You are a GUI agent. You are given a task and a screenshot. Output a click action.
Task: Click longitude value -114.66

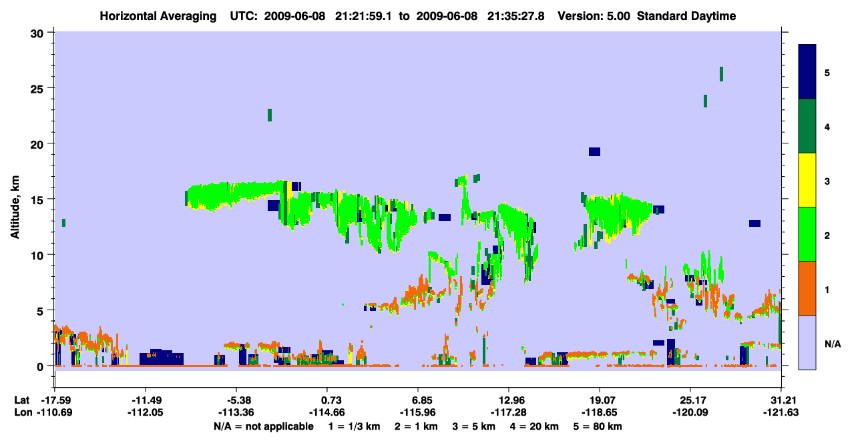(x=327, y=412)
